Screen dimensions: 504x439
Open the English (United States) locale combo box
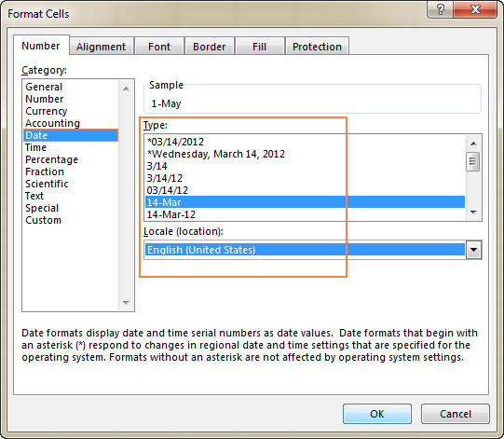point(312,250)
